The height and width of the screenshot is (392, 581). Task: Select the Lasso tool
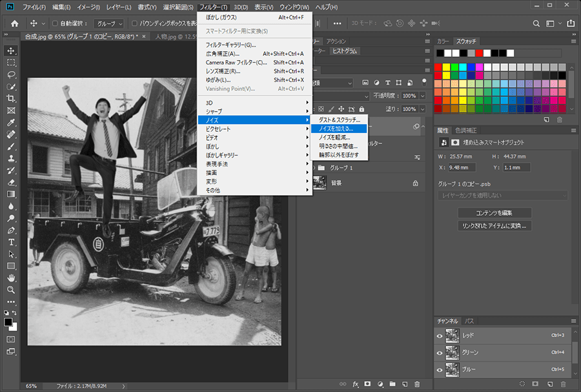point(11,74)
